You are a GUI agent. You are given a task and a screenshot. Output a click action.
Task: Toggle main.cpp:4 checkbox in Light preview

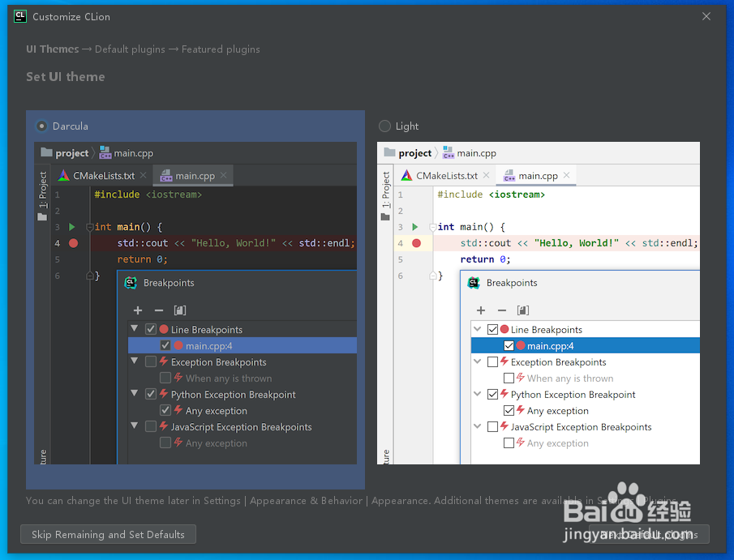509,346
